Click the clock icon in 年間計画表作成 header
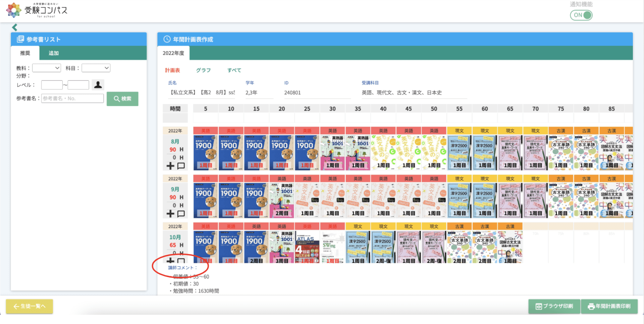The image size is (644, 324). click(167, 39)
